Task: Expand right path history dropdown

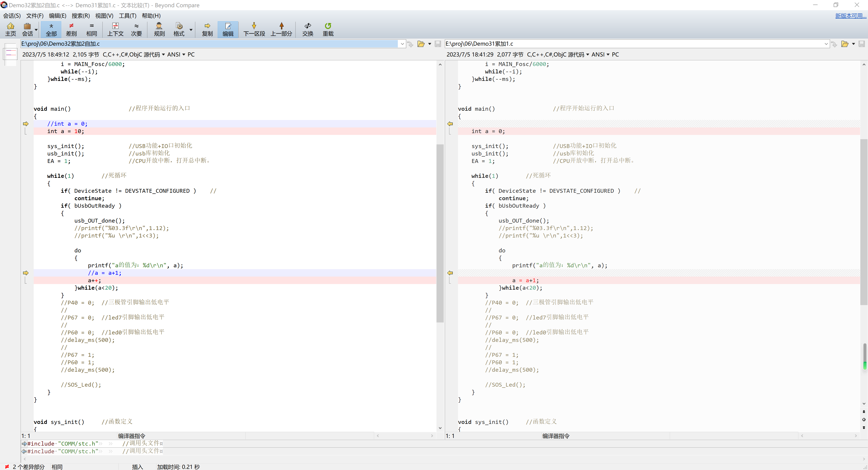Action: tap(826, 44)
